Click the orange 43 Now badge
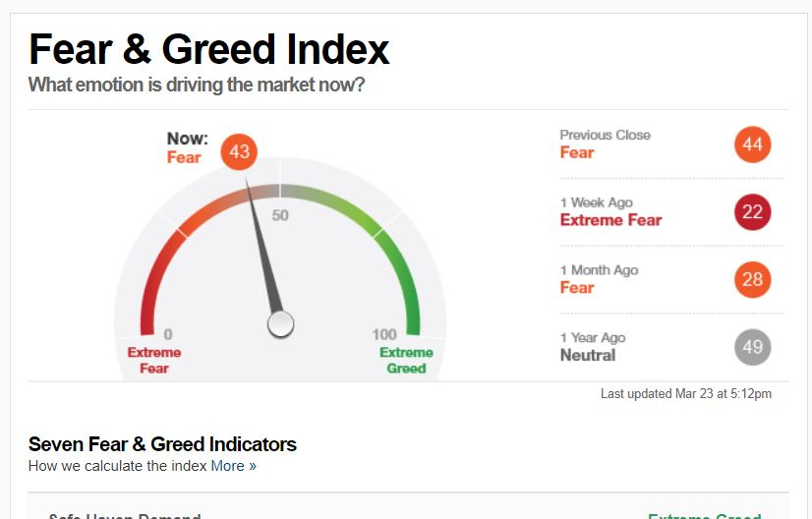812x519 pixels. [239, 151]
